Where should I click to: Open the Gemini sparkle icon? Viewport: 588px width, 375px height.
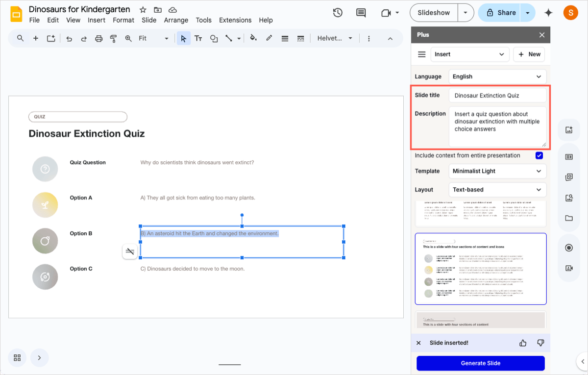pos(549,13)
